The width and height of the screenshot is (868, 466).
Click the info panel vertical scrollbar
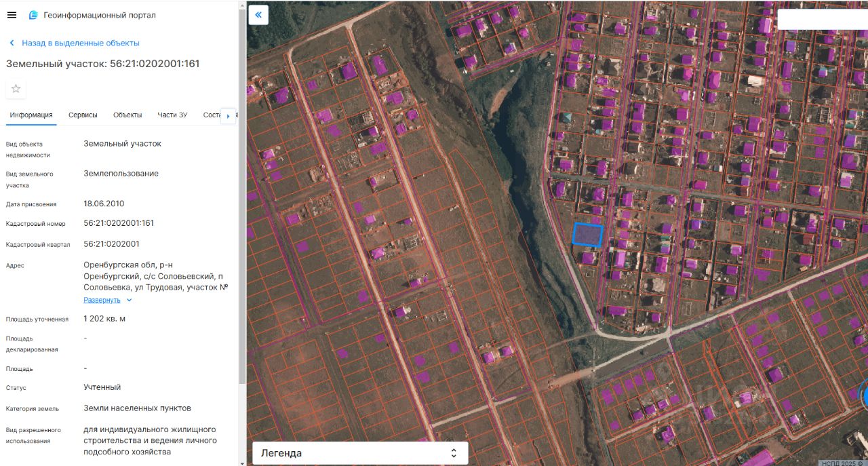(243, 197)
